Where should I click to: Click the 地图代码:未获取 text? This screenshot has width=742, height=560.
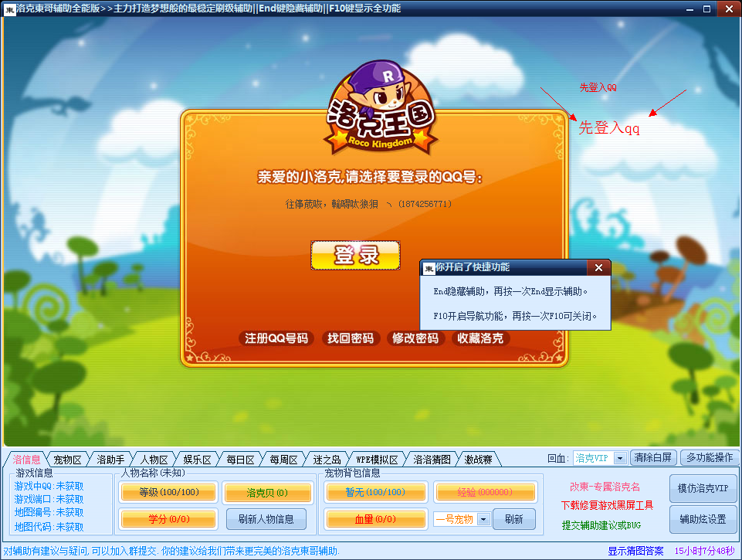[49, 527]
